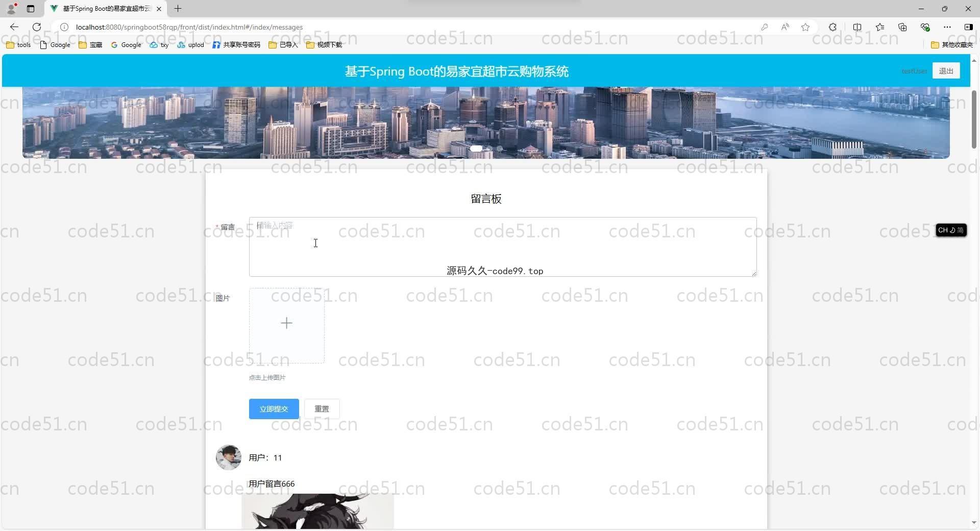
Task: Activate the read aloud icon
Action: pos(785,27)
